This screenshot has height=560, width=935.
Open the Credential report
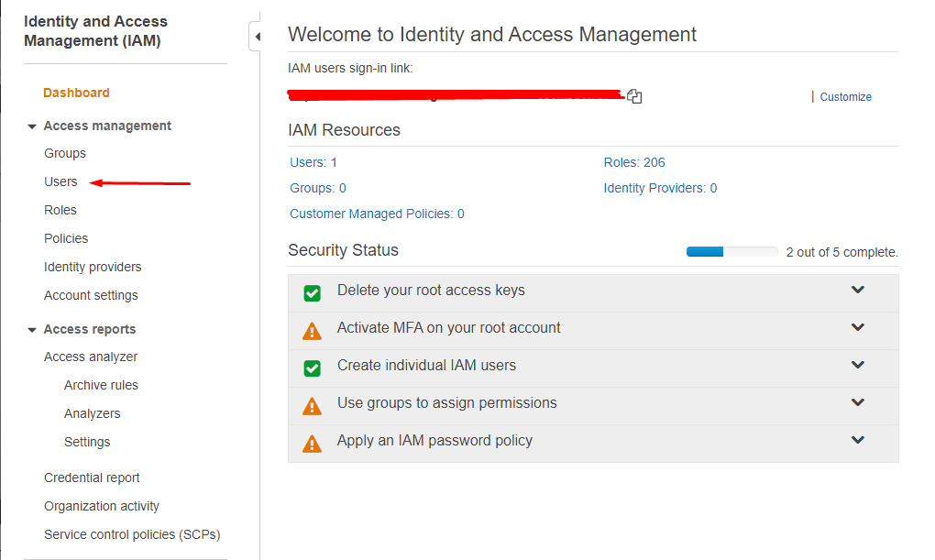(92, 478)
